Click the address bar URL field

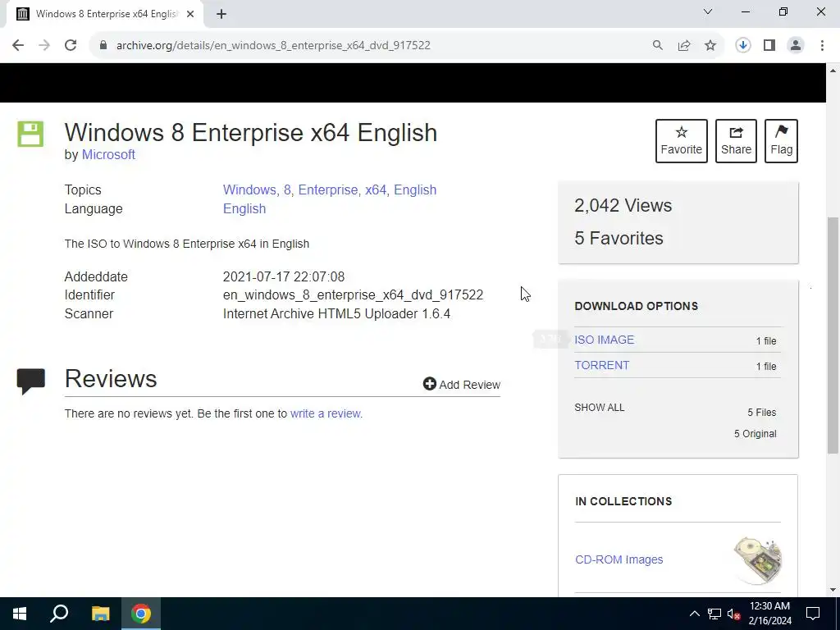273,46
